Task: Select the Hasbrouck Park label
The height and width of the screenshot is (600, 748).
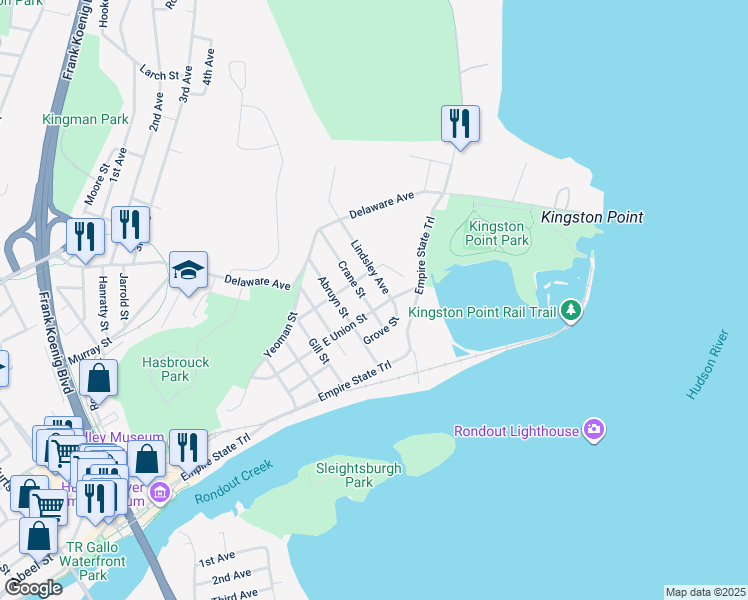Action: click(176, 369)
